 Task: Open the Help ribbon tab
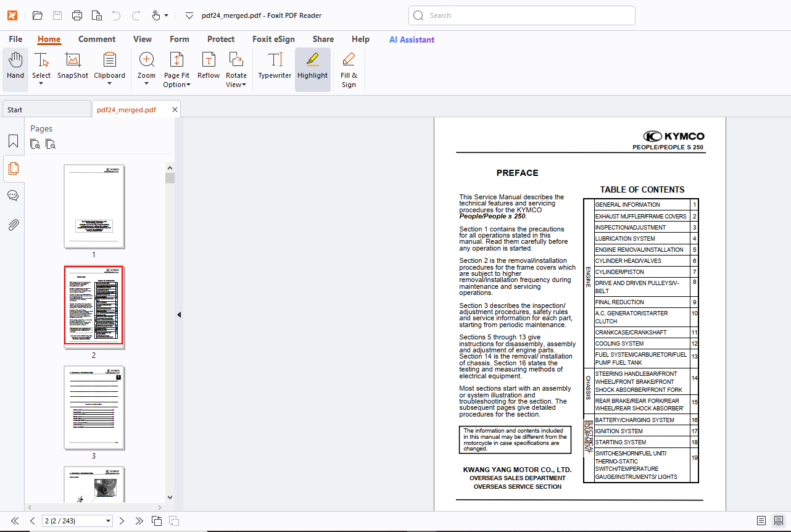click(360, 39)
